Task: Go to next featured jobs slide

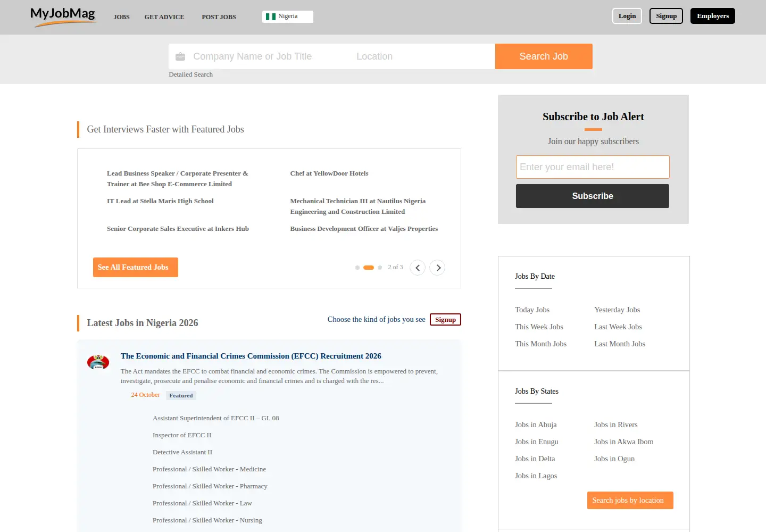Action: coord(437,268)
